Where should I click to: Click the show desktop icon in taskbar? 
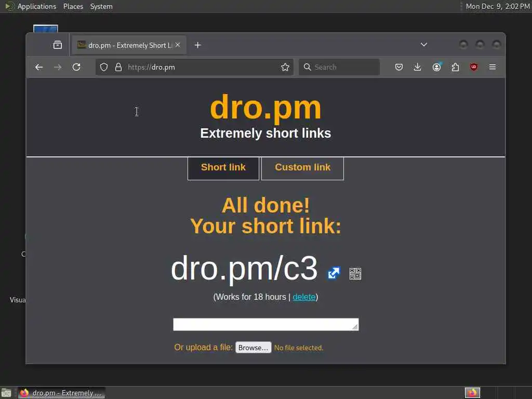tap(6, 393)
